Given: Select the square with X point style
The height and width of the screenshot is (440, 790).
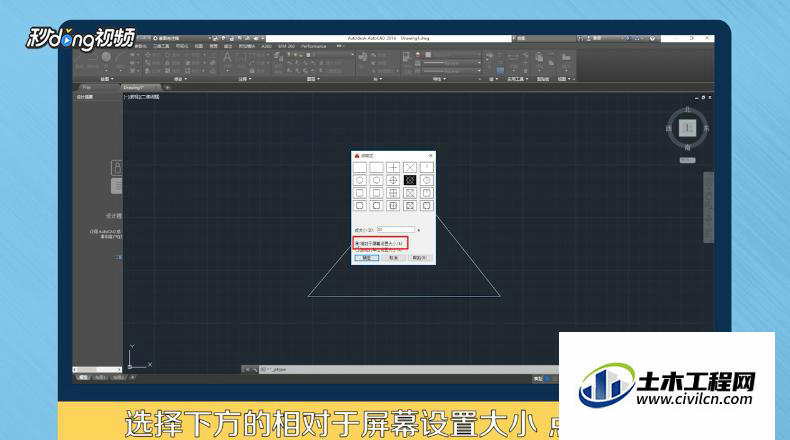Looking at the screenshot, I should click(x=410, y=193).
